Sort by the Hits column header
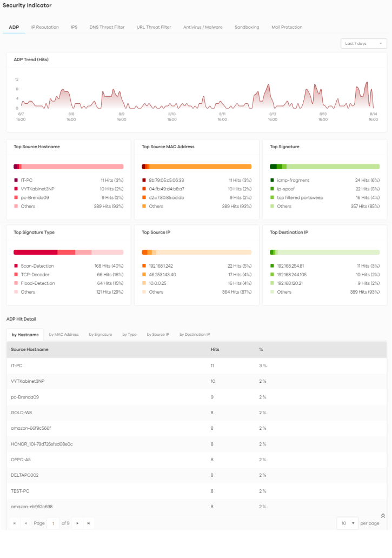Image resolution: width=392 pixels, height=558 pixels. (215, 349)
